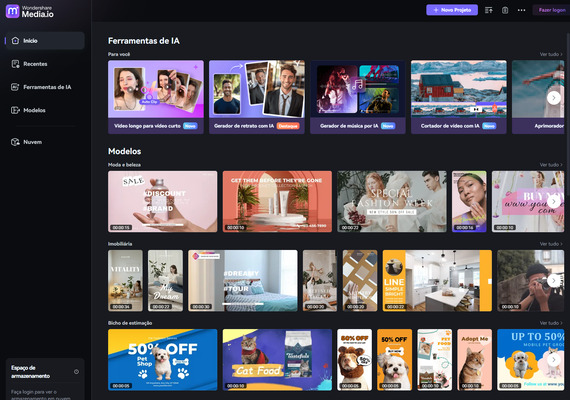This screenshot has width=570, height=400.
Task: Select the #DREAMY #TOUR bedroom template
Action: coord(243,280)
